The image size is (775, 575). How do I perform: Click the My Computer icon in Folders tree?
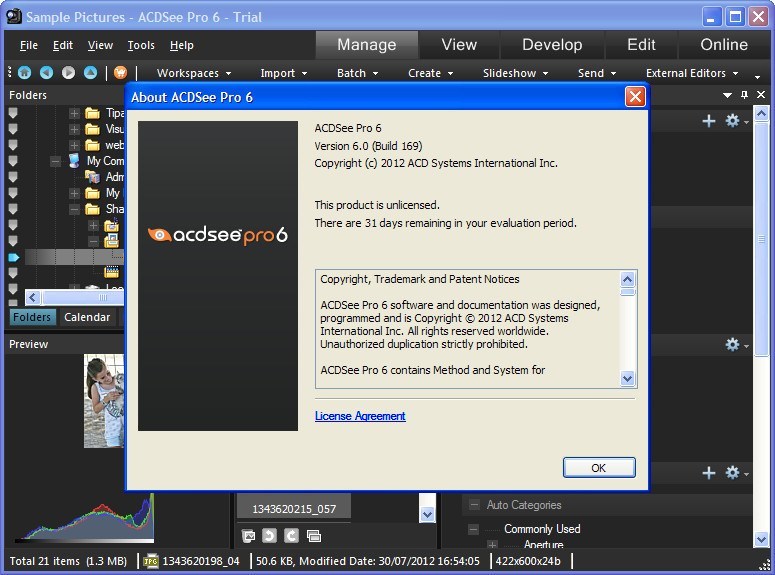coord(74,161)
